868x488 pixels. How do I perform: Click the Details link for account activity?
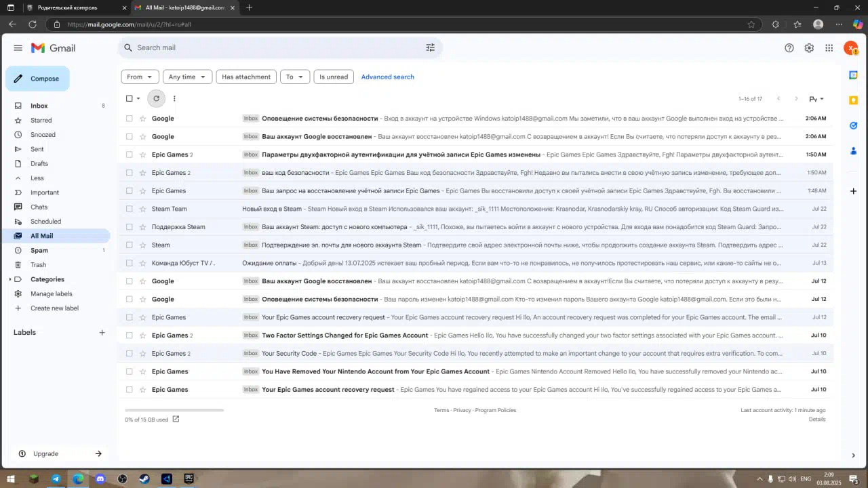817,420
